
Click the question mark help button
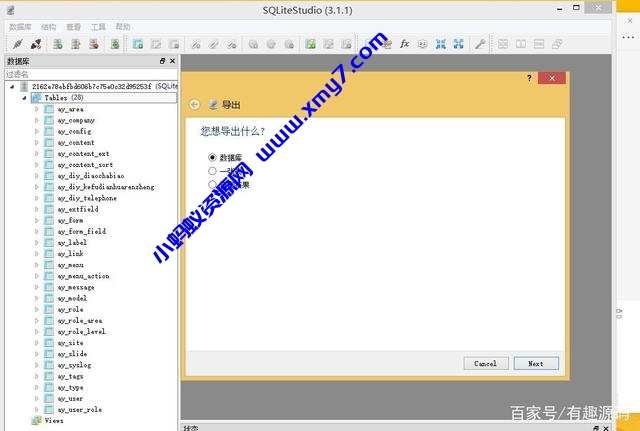click(x=529, y=78)
